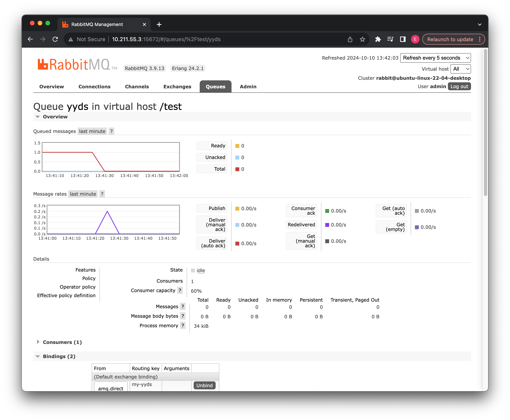
Task: Open the Virtual host All dropdown
Action: point(460,69)
